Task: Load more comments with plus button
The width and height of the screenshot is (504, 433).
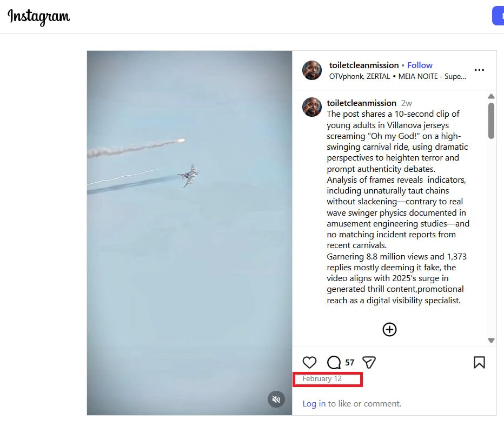Action: pos(389,329)
